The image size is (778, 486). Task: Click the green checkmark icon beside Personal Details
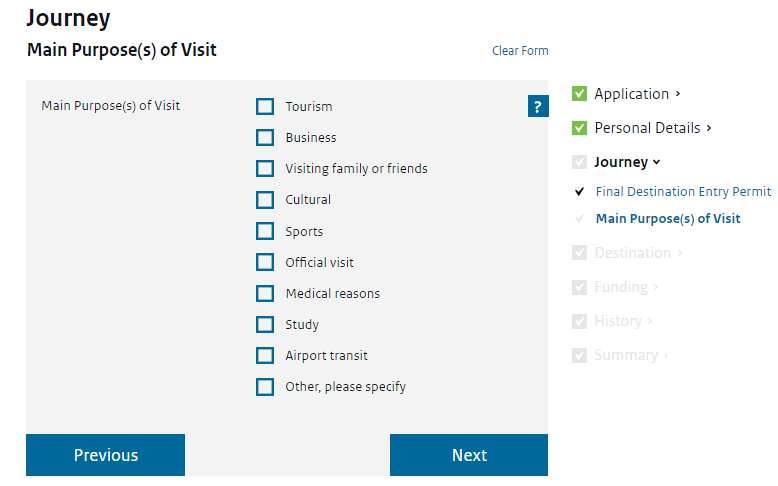[579, 128]
